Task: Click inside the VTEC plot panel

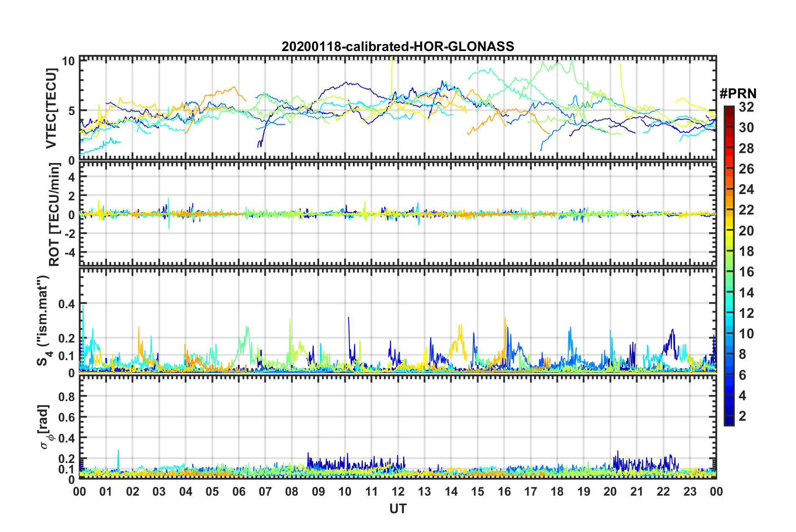Action: point(398,108)
